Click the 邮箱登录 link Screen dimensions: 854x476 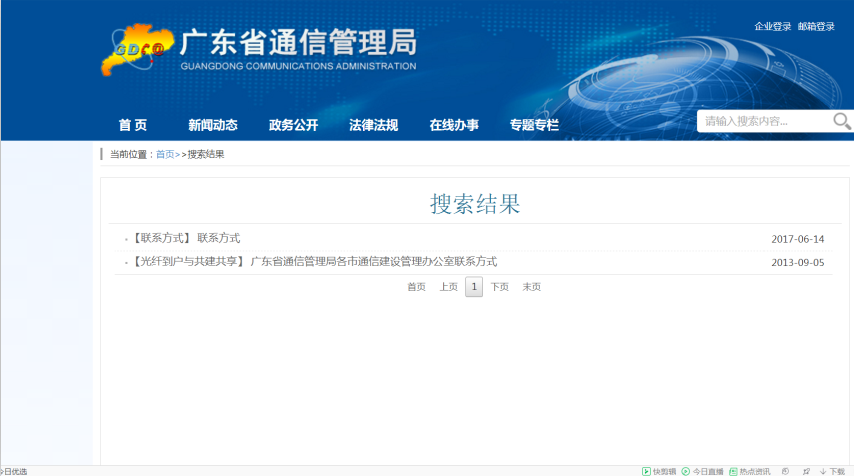pos(816,27)
